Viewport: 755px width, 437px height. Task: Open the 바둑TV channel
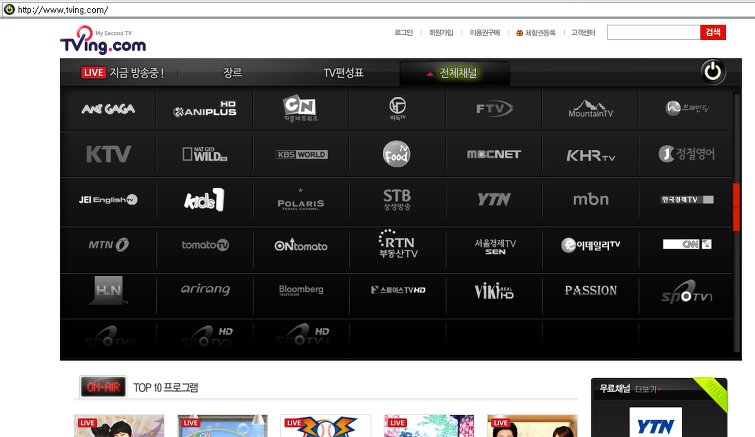398,109
